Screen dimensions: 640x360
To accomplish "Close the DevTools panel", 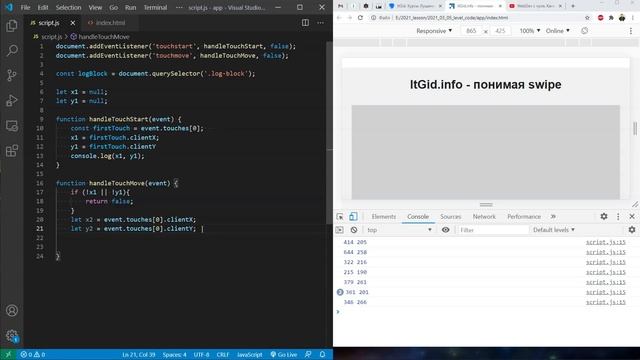I will point(632,217).
